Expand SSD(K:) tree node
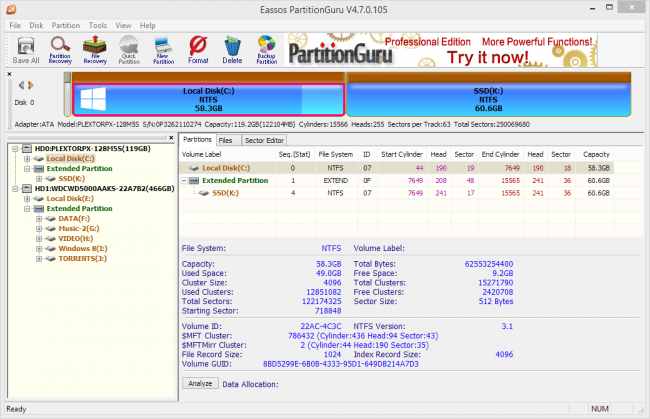Image resolution: width=650 pixels, height=419 pixels. 39,179
